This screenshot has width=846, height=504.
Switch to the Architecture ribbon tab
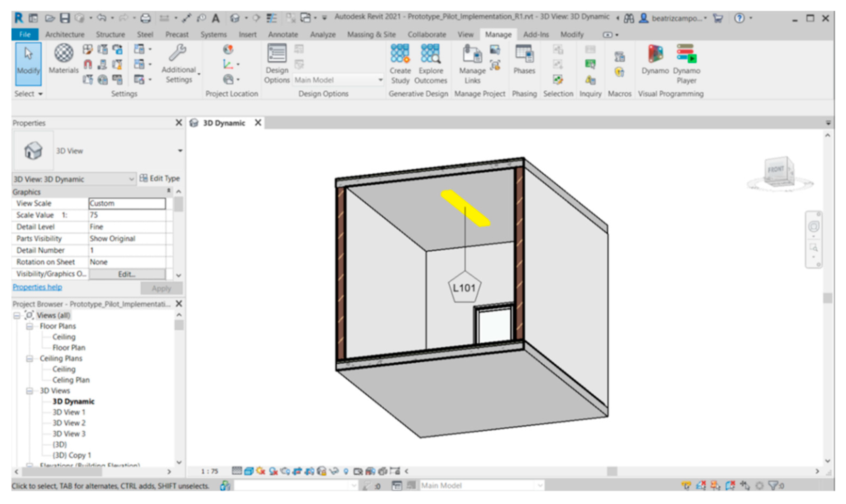tap(65, 34)
